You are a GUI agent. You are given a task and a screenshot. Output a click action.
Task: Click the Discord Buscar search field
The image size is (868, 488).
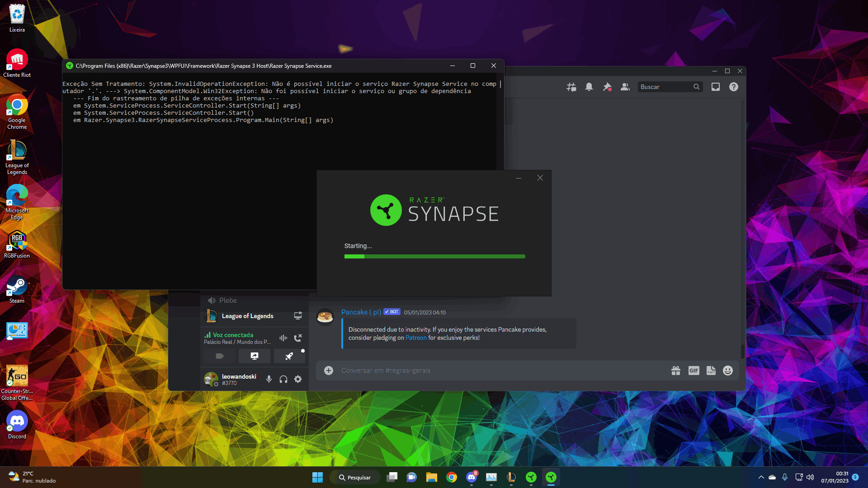[x=670, y=87]
